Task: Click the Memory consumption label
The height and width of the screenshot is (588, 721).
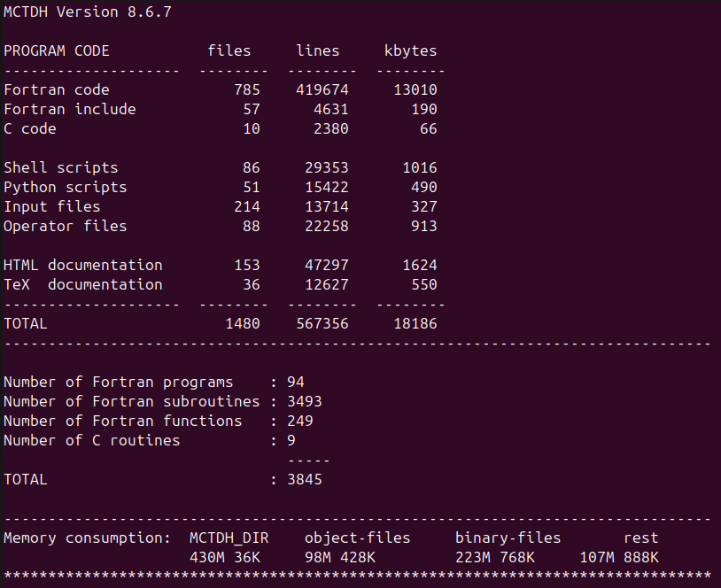Action: point(88,538)
